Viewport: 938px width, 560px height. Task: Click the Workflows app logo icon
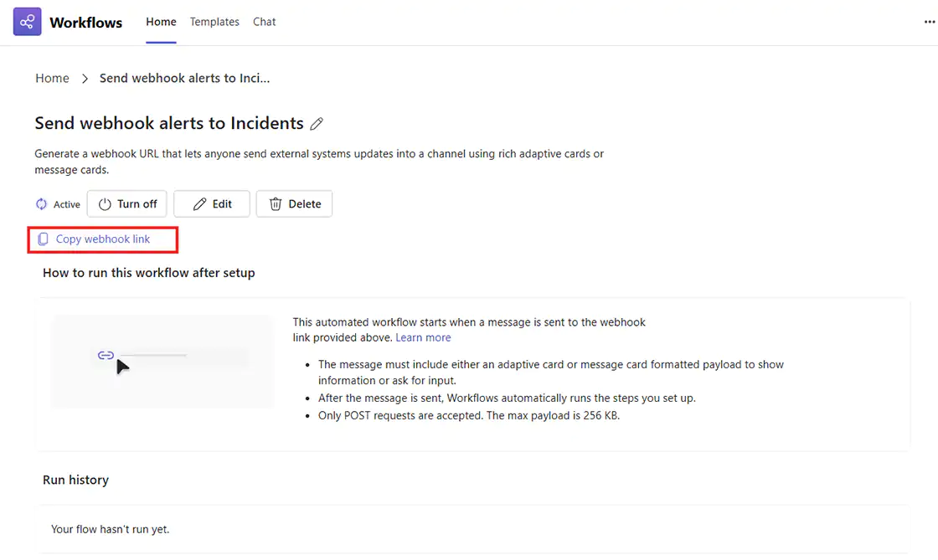click(27, 22)
